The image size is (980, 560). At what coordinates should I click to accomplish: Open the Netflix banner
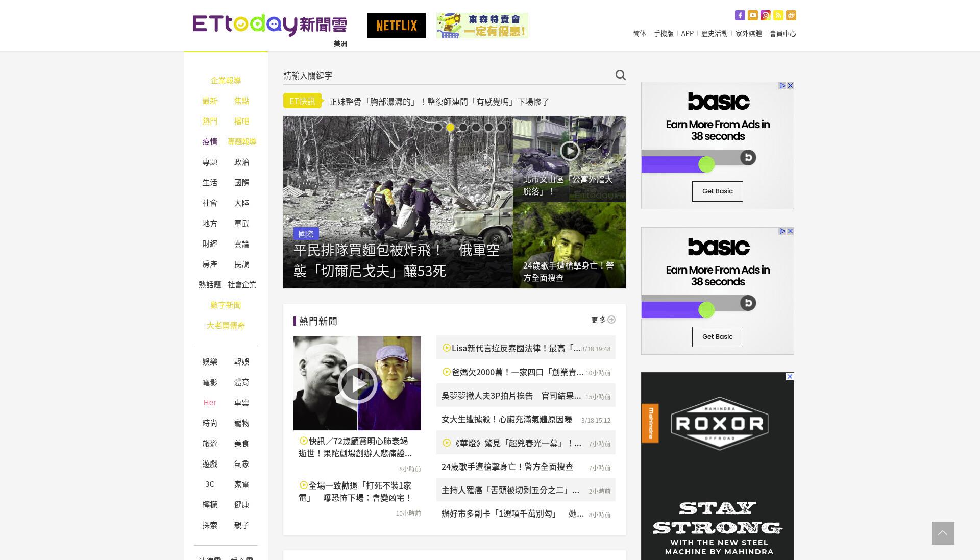[x=397, y=26]
